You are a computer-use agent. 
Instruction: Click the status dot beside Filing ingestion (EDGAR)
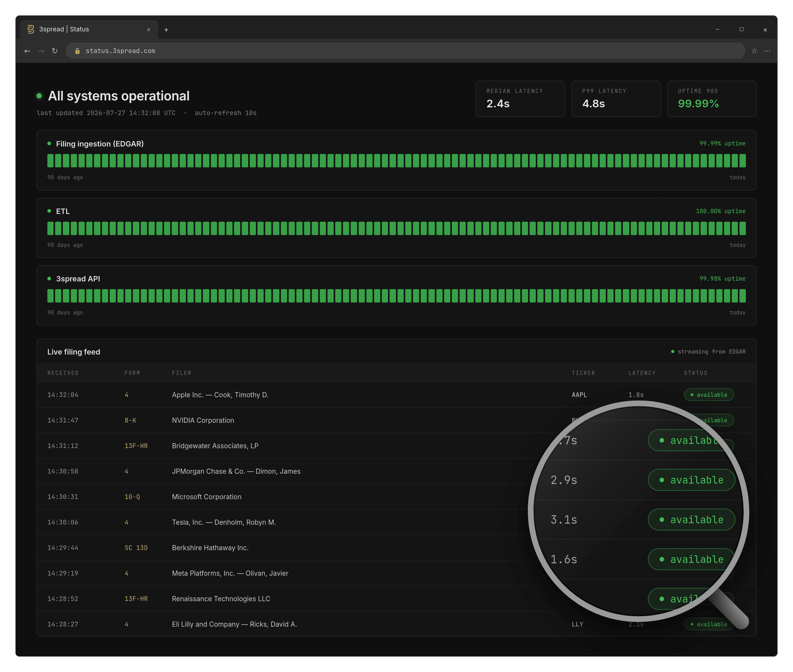[x=49, y=144]
